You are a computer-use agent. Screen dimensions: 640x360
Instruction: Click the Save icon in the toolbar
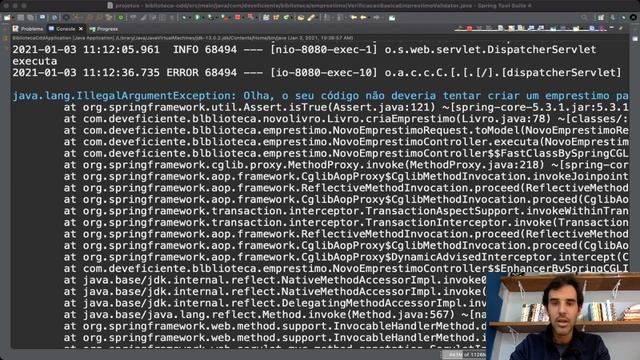click(20, 18)
